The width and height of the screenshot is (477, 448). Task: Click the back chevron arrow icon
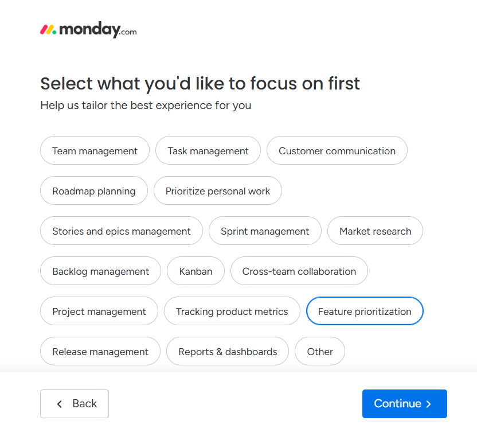tap(59, 404)
